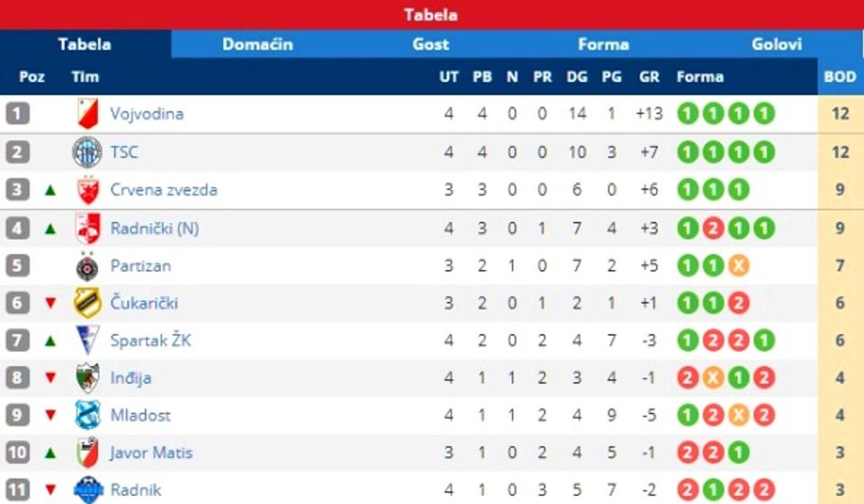Sort table by BOD column header
This screenshot has width=864, height=504.
pos(840,77)
